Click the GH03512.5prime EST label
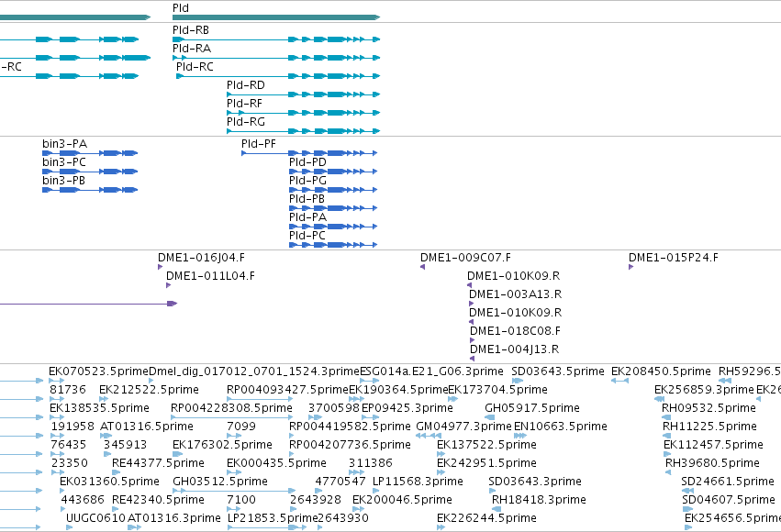This screenshot has height=532, width=781. [x=220, y=482]
